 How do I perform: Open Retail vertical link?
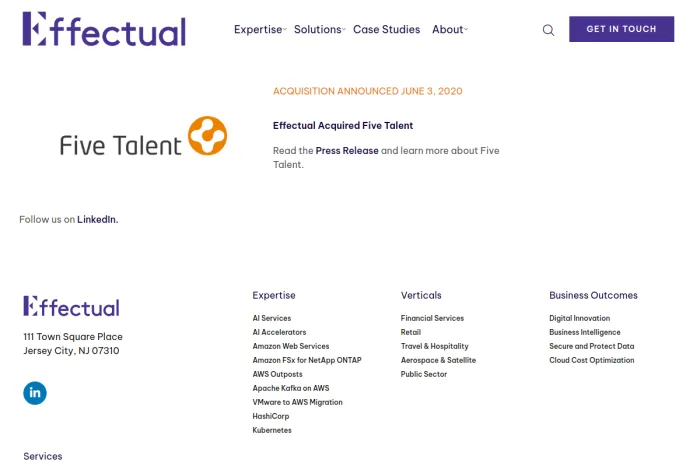[411, 332]
